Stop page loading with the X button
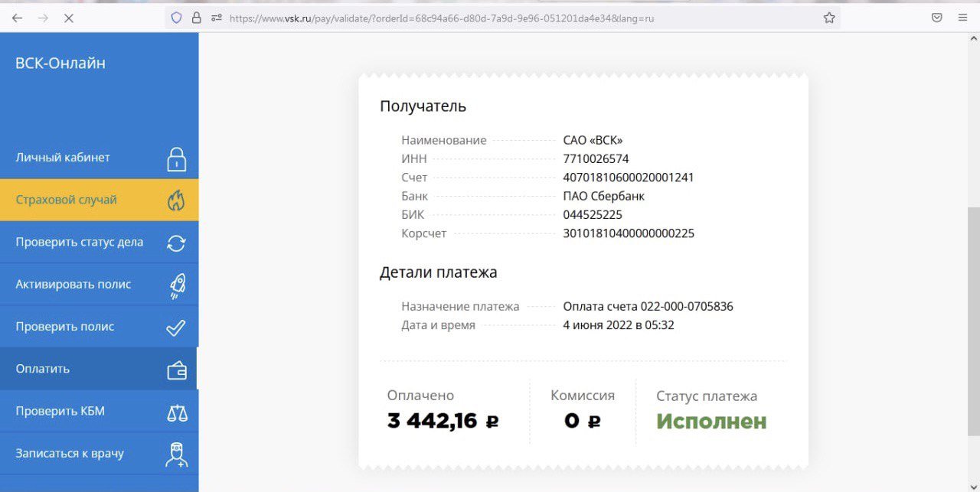The height and width of the screenshot is (492, 980). (68, 18)
